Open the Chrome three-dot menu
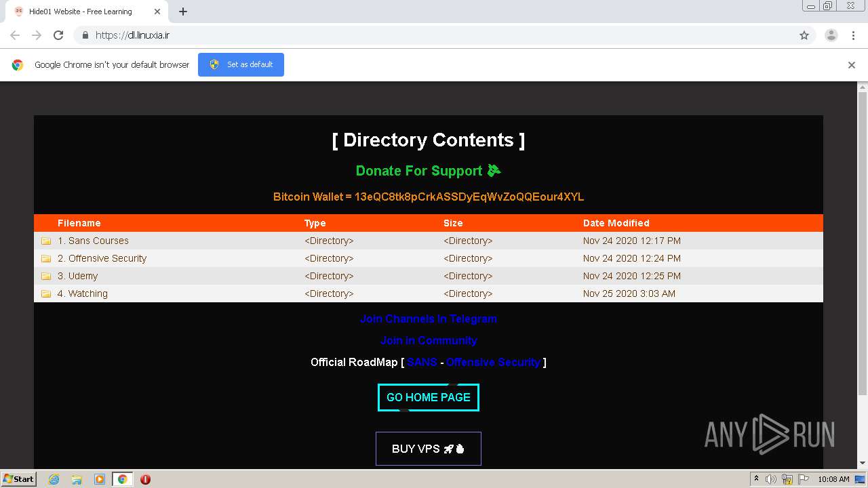The image size is (868, 488). pyautogui.click(x=854, y=35)
